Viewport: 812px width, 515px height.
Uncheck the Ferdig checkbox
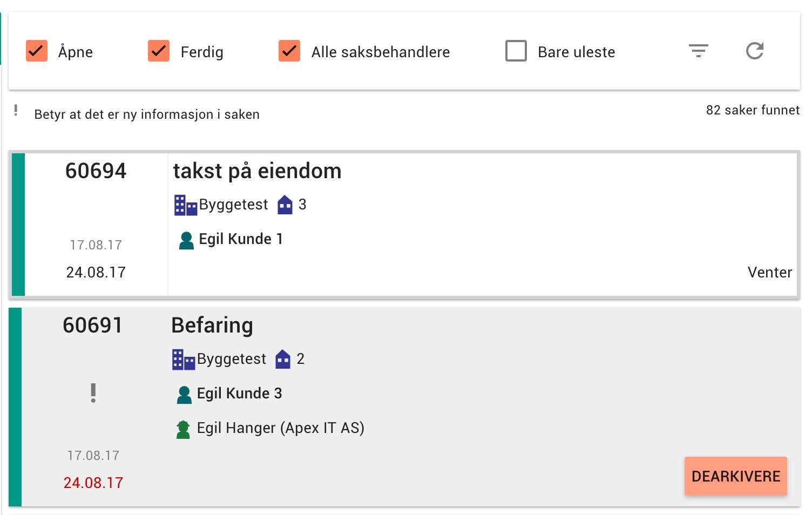[x=159, y=51]
